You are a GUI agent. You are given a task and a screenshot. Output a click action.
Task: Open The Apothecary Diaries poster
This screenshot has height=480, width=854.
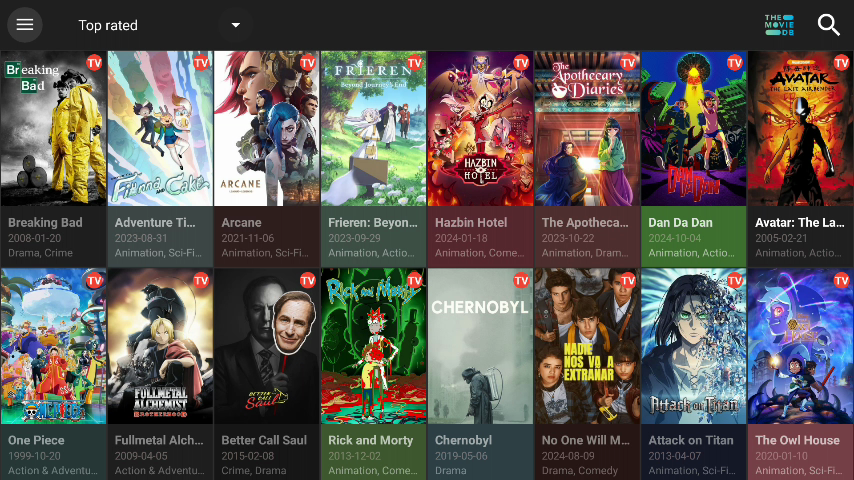[x=586, y=130]
